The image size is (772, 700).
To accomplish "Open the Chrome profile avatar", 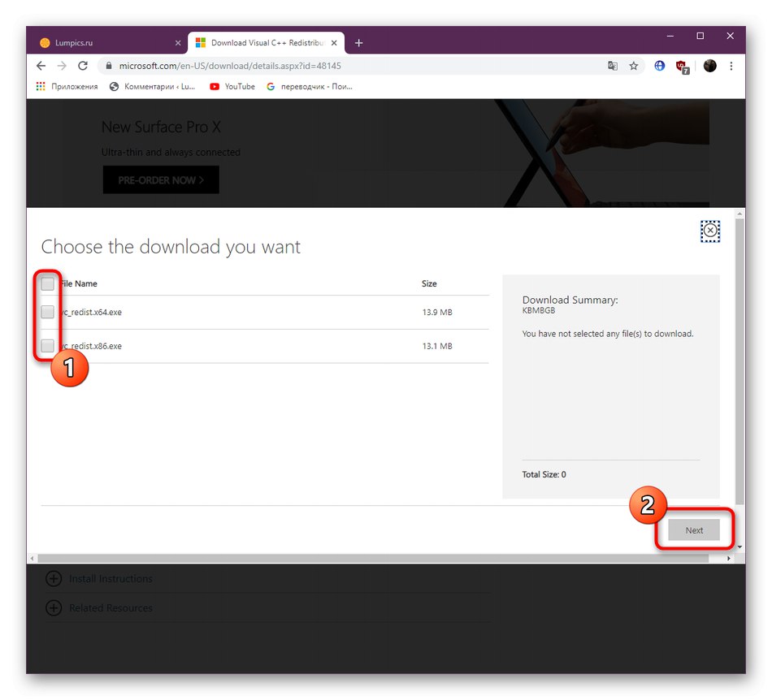I will click(x=709, y=66).
